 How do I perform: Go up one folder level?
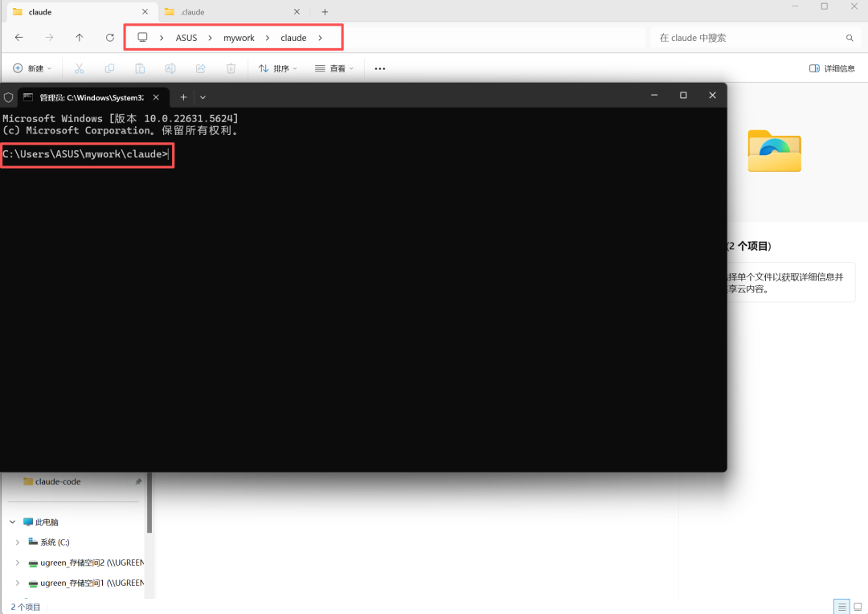79,38
